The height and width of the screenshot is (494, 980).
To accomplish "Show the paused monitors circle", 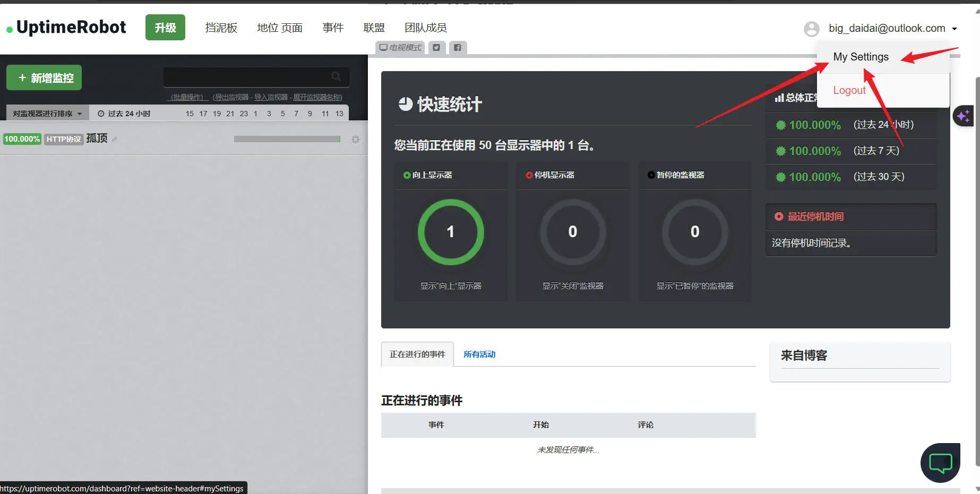I will point(694,232).
